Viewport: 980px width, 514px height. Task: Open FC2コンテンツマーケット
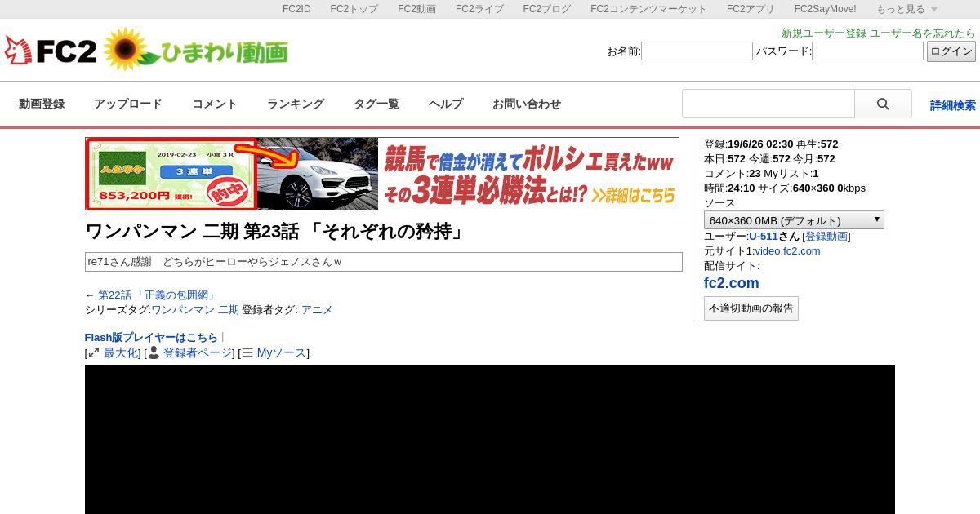click(648, 9)
